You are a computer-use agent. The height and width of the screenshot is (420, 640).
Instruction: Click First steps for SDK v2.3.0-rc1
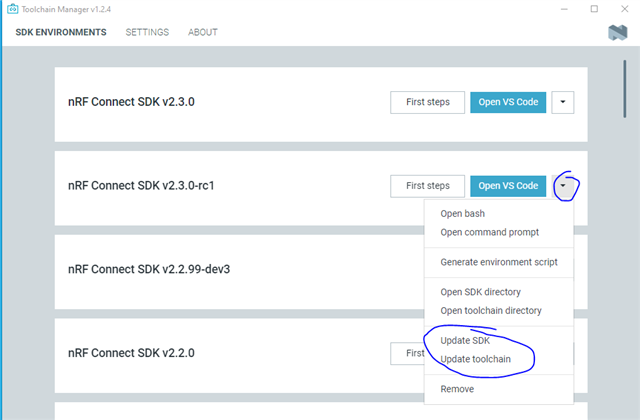click(x=427, y=186)
